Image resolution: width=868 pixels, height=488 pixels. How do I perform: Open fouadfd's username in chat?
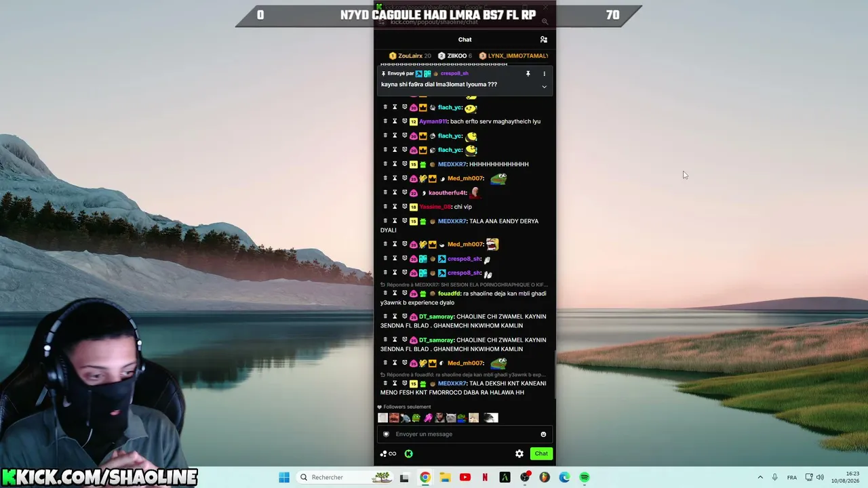click(449, 293)
